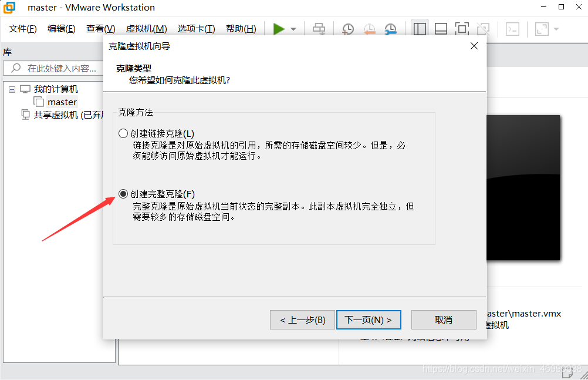Viewport: 588px width, 380px height.
Task: Select 创建完整克隆(F) radio button
Action: pos(123,194)
